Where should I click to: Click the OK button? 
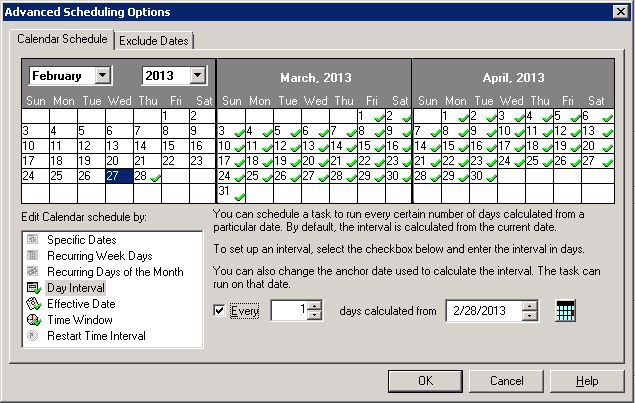pos(425,381)
